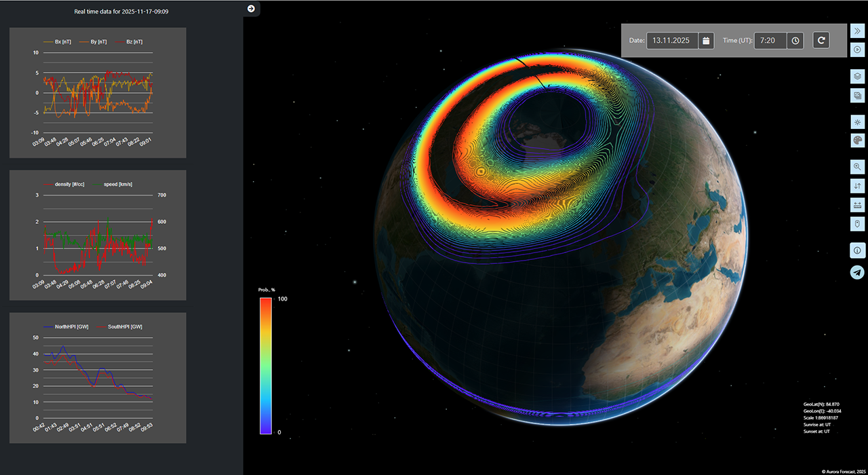868x475 pixels.
Task: Click the location pin marker icon
Action: [x=857, y=224]
